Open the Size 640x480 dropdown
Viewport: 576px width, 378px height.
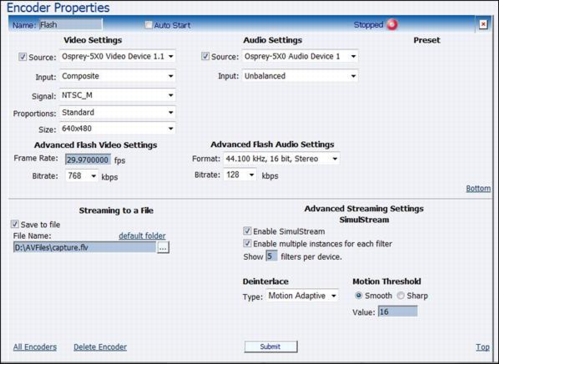tap(117, 129)
